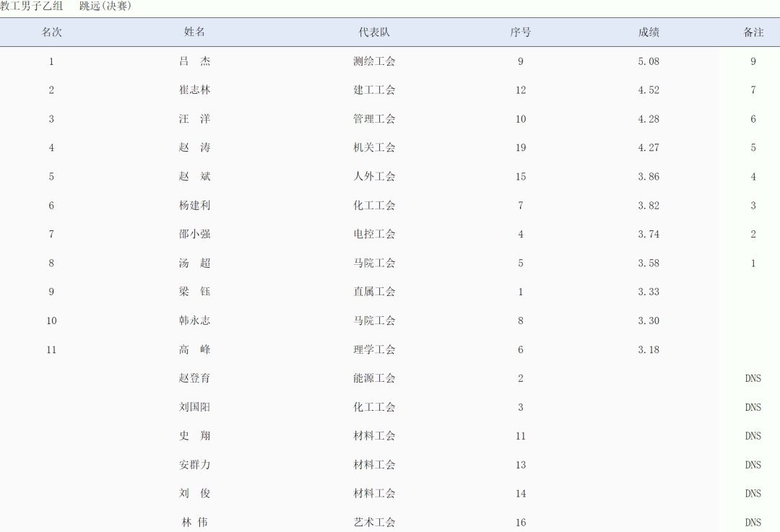Click on the team 测绘工会
The height and width of the screenshot is (532, 780).
click(x=374, y=61)
